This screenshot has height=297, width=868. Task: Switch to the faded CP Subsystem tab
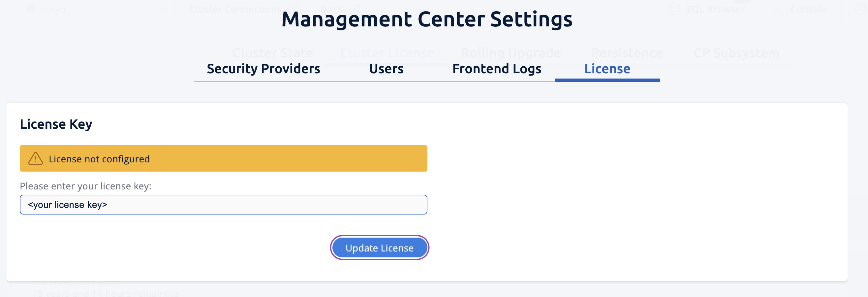click(x=736, y=53)
